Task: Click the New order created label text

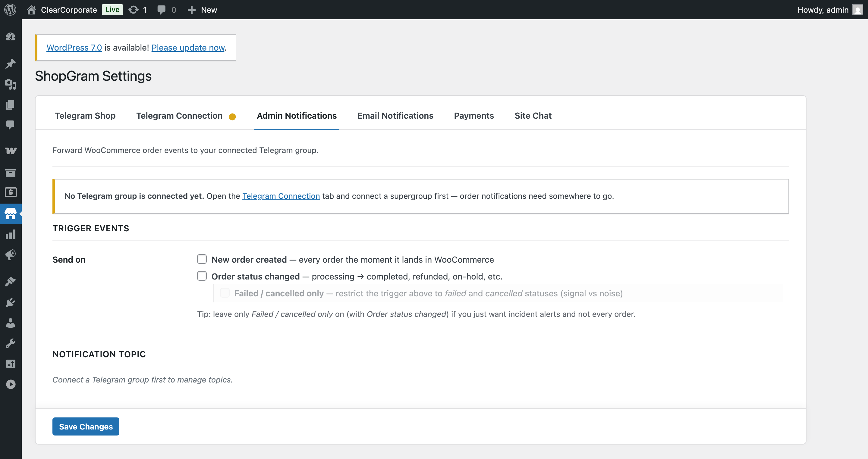Action: [x=249, y=260]
